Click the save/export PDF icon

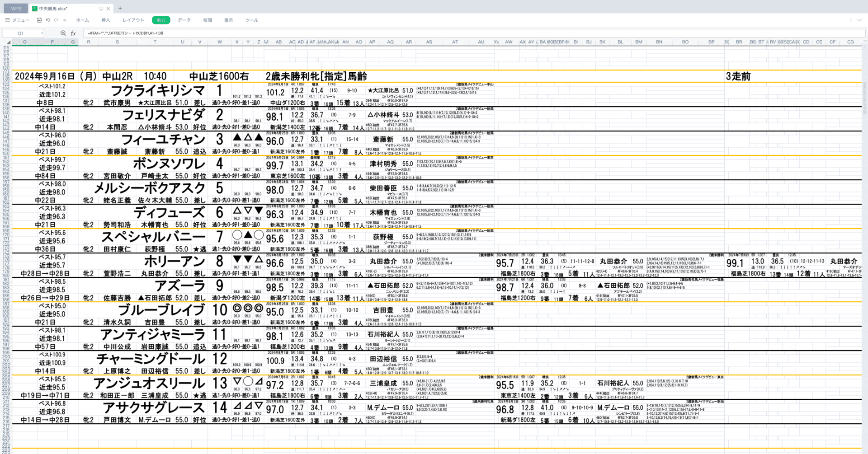point(39,20)
